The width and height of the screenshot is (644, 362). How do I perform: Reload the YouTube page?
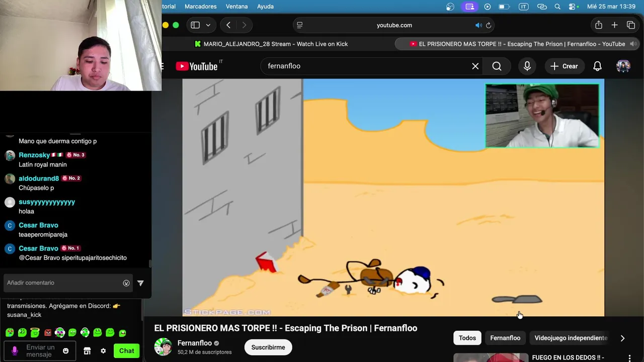coord(489,25)
